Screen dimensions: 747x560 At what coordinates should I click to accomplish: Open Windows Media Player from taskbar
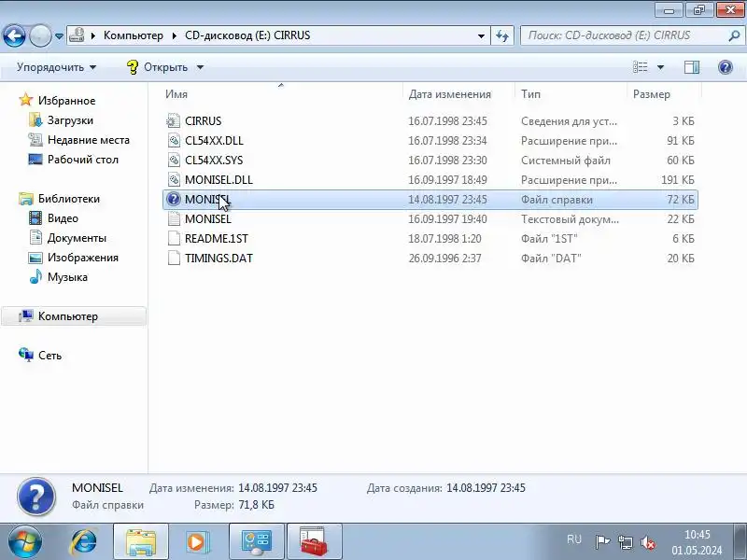point(197,542)
